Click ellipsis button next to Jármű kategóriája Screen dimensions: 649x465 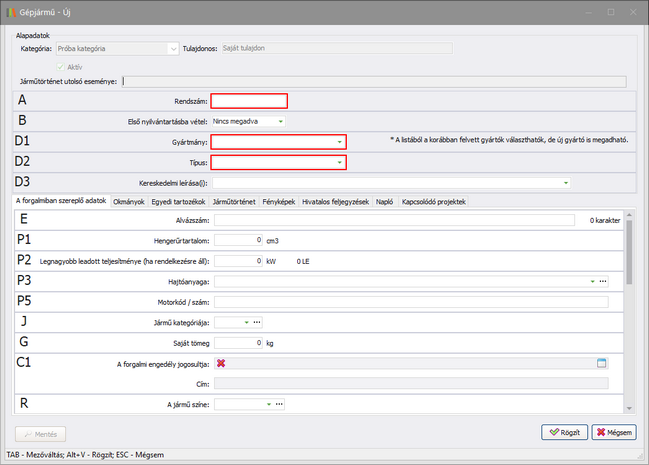click(x=257, y=322)
